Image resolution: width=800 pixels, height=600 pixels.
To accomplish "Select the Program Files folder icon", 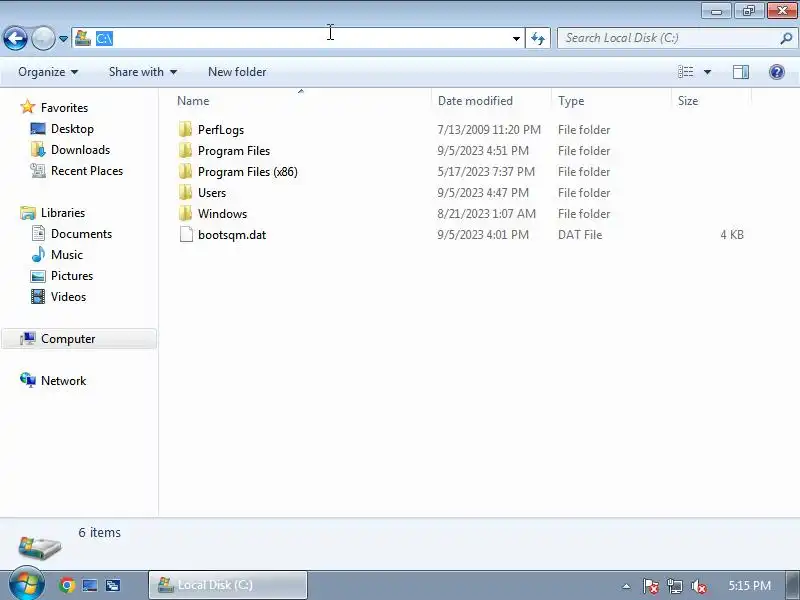I will click(186, 151).
